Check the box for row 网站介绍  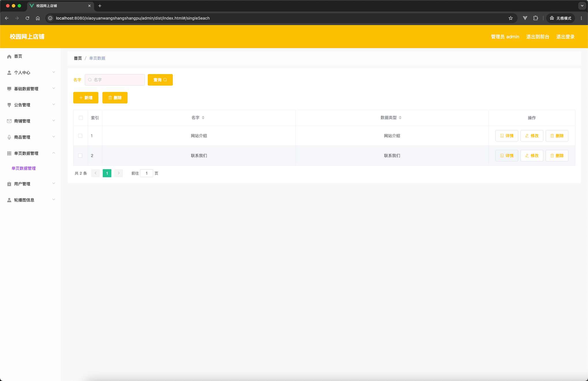(x=80, y=136)
